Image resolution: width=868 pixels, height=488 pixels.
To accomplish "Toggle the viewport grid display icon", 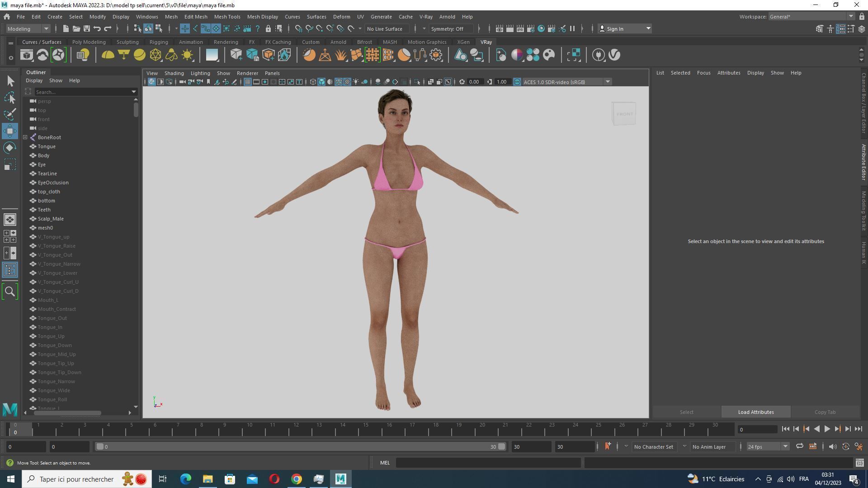I will (x=248, y=82).
